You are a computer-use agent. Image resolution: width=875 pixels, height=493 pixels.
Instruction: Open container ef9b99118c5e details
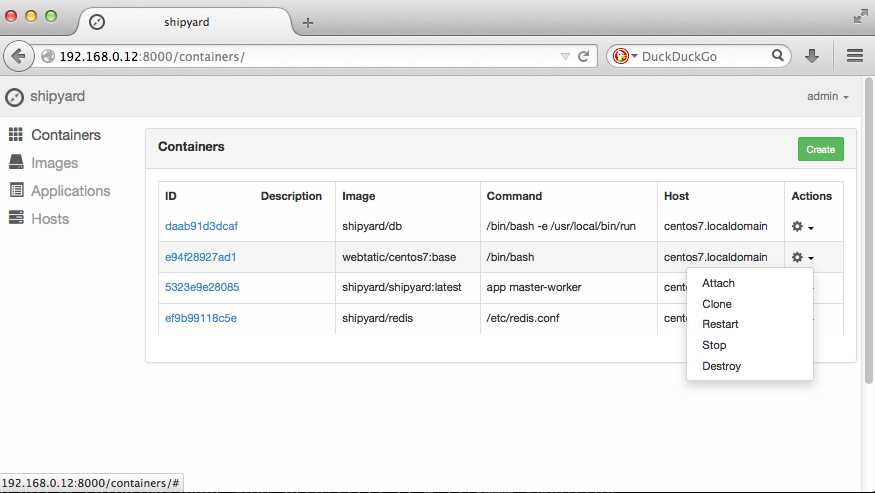(201, 318)
